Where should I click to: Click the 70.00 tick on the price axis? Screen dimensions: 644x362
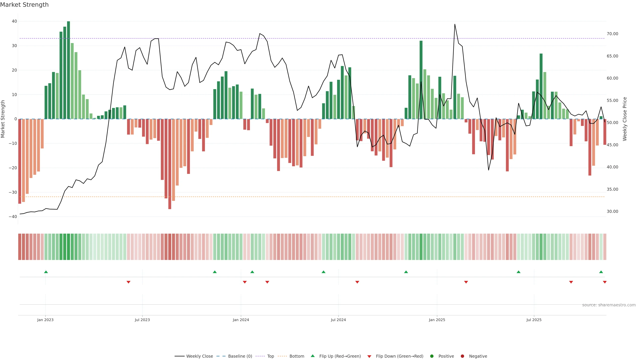(x=612, y=34)
